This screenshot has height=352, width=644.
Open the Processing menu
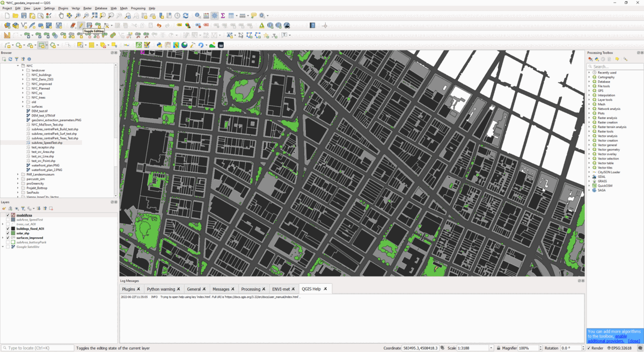138,9
